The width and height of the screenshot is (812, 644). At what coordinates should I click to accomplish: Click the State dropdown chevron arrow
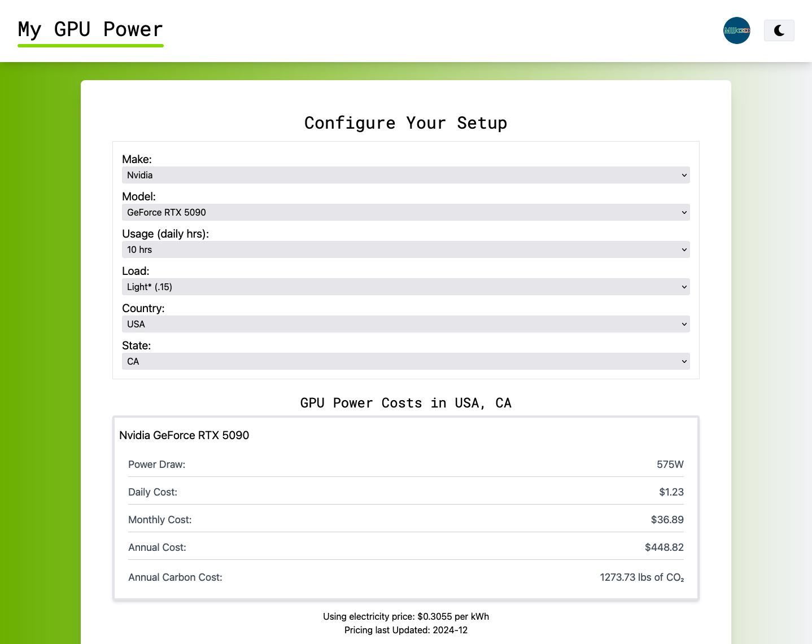684,361
